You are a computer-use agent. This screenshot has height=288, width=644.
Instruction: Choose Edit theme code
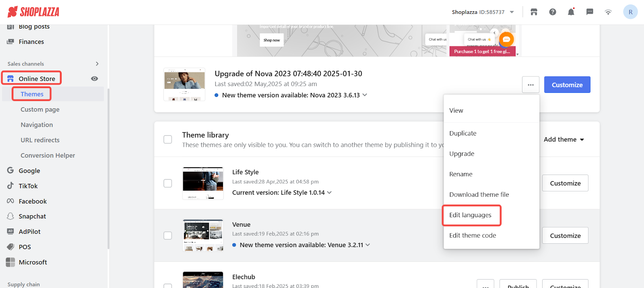[491, 235]
